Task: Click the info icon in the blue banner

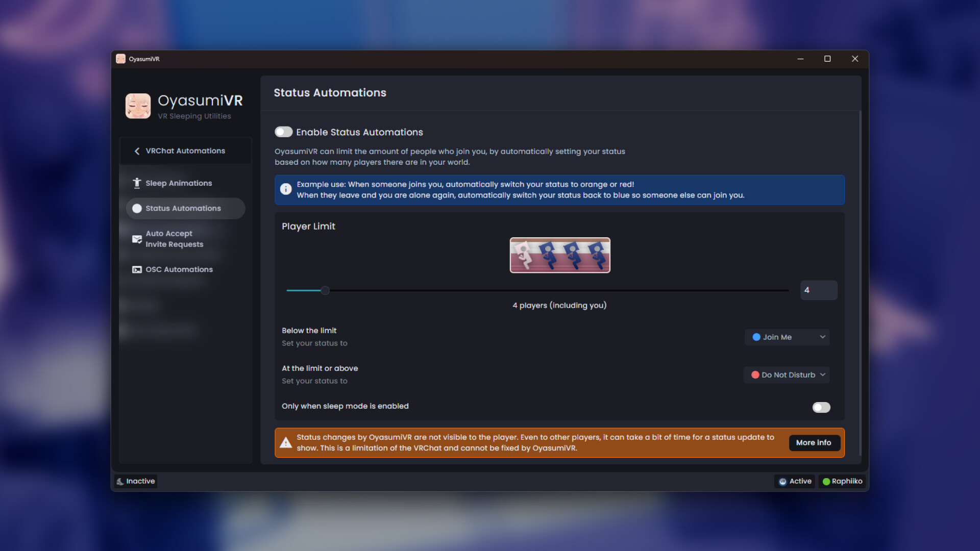Action: [286, 189]
